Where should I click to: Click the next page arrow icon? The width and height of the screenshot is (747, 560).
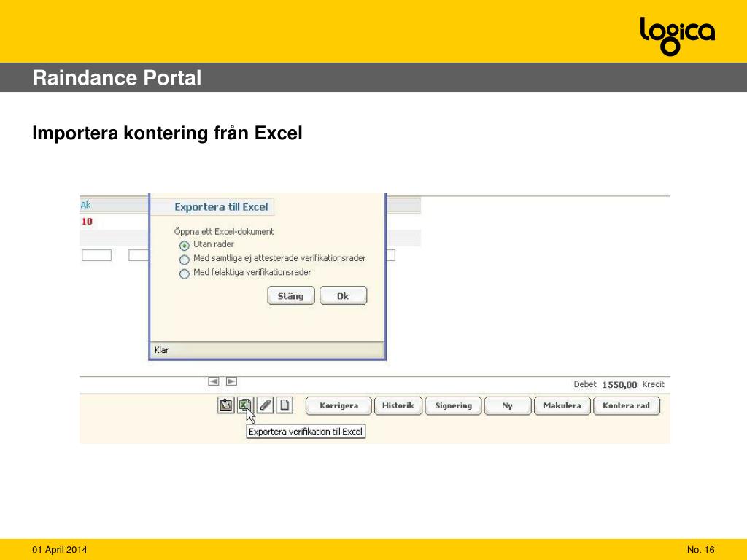231,381
